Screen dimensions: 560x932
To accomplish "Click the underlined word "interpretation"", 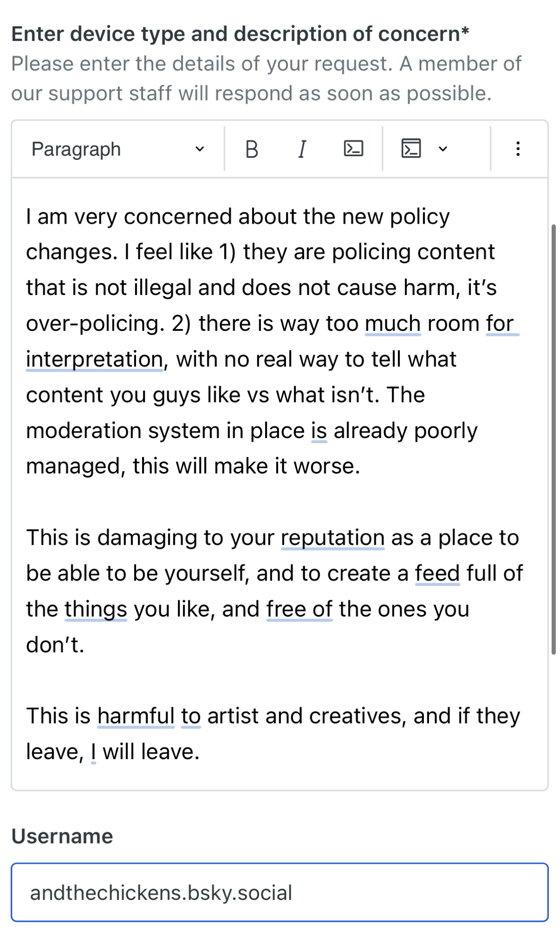I will coord(95,359).
